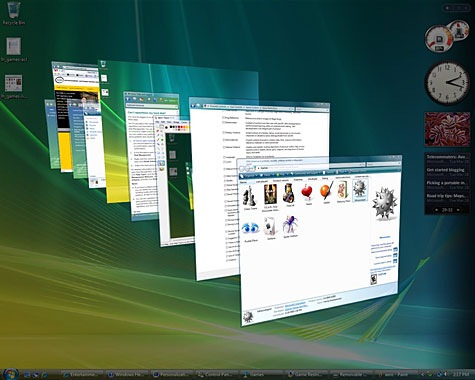The width and height of the screenshot is (475, 380).
Task: Click the large Minesweeper preview image
Action: point(385,203)
